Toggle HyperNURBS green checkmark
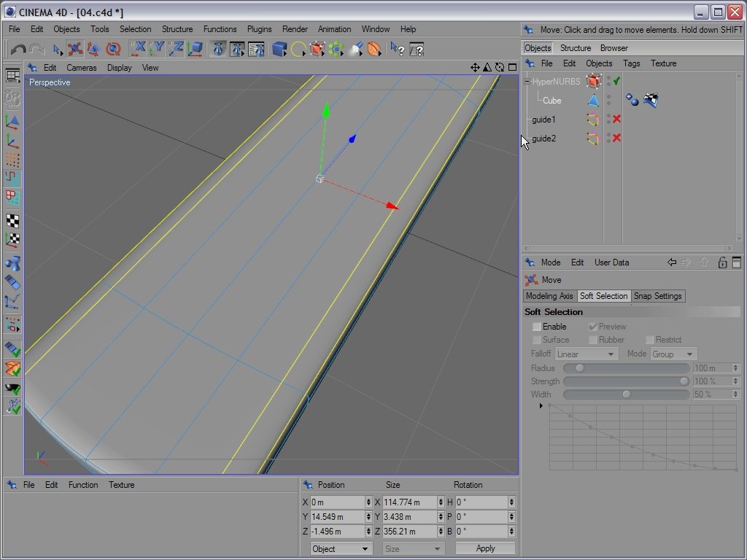Viewport: 747px width, 560px height. click(x=616, y=81)
